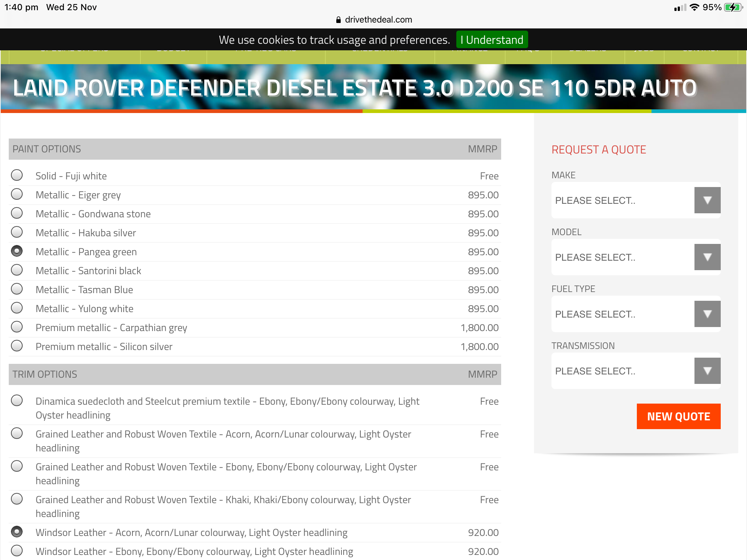747x560 pixels.
Task: Select Metallic - Yulong white radio
Action: [x=17, y=308]
